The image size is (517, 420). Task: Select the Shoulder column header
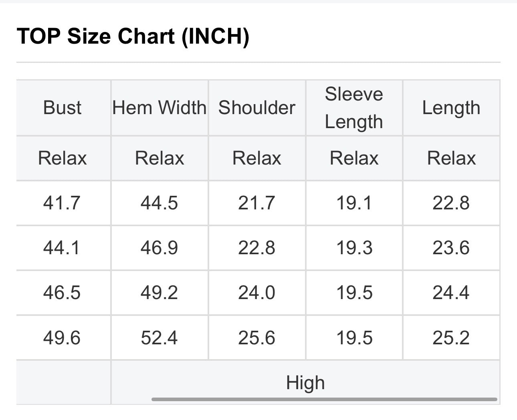[x=257, y=108]
